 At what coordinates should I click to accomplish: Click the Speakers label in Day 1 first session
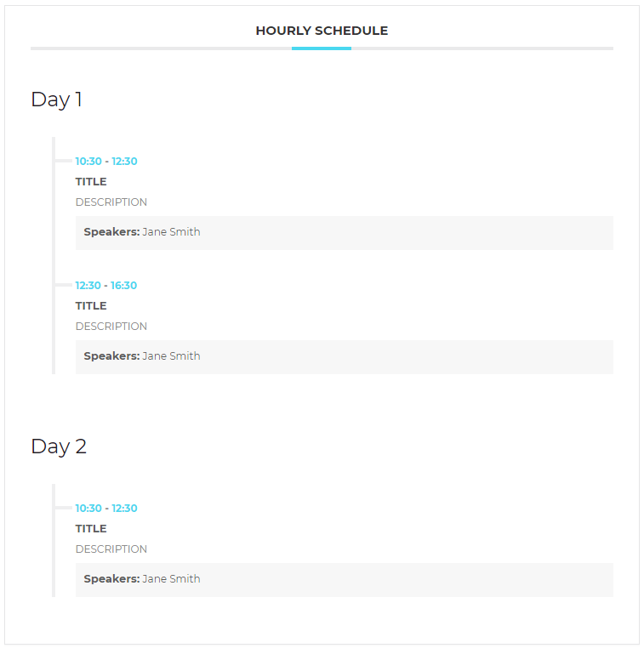[x=111, y=232]
